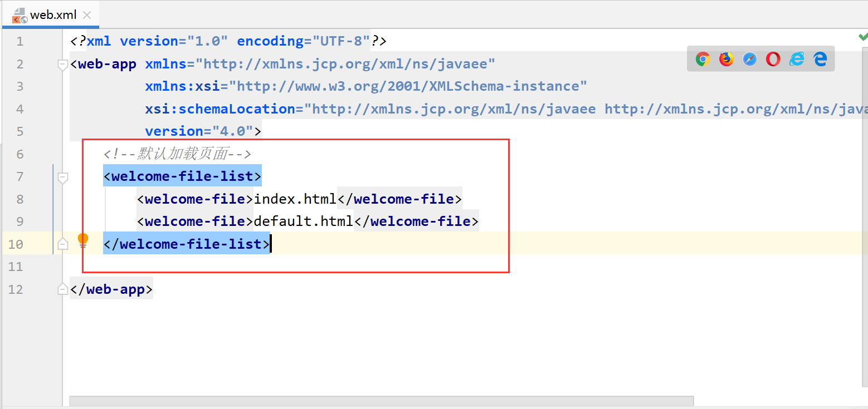This screenshot has width=868, height=409.
Task: Click the yellow intention bulb on line 10
Action: click(x=82, y=241)
